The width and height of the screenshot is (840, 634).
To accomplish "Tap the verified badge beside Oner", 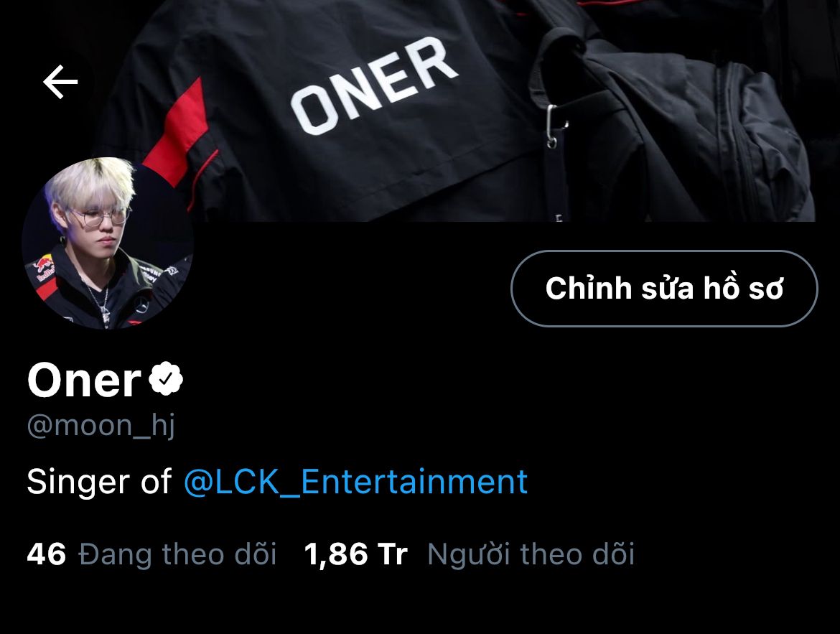I will tap(166, 379).
